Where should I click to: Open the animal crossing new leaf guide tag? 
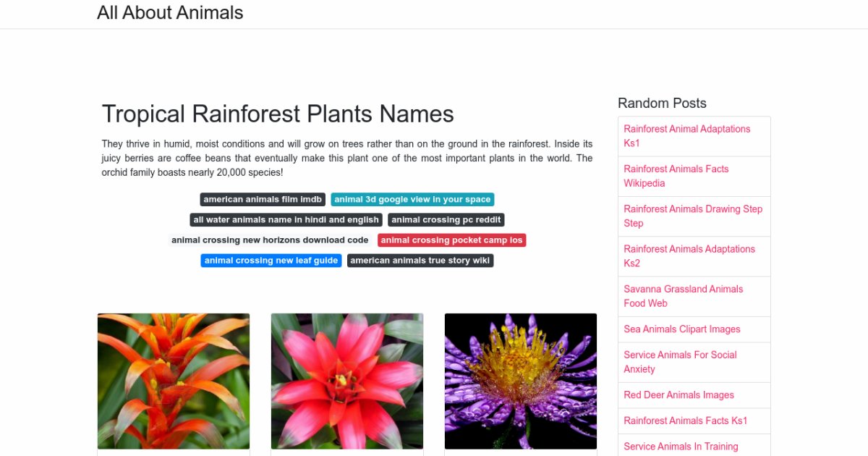coord(271,260)
